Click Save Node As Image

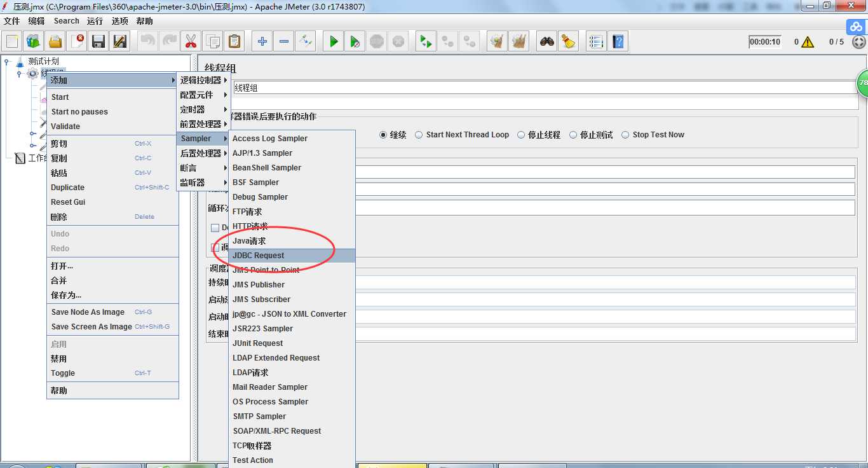point(112,312)
